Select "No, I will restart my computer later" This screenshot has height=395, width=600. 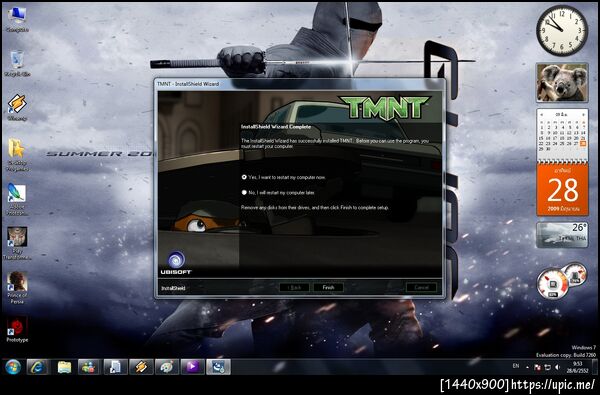pos(278,193)
